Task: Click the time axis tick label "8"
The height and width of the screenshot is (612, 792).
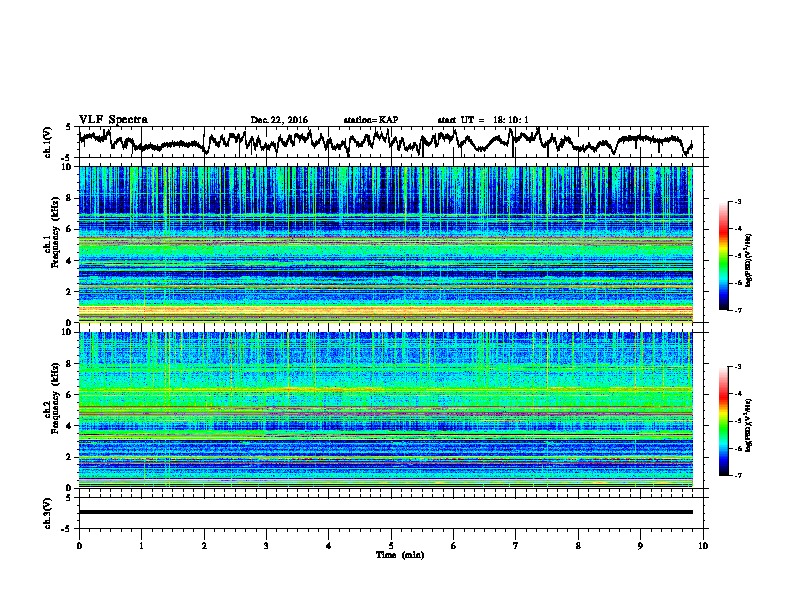Action: [578, 545]
